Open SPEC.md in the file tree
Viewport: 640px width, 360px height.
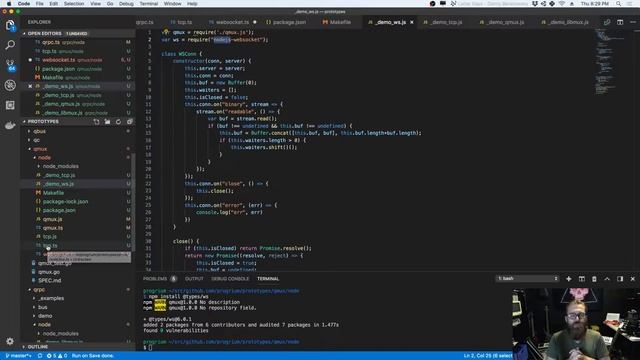[x=49, y=281]
